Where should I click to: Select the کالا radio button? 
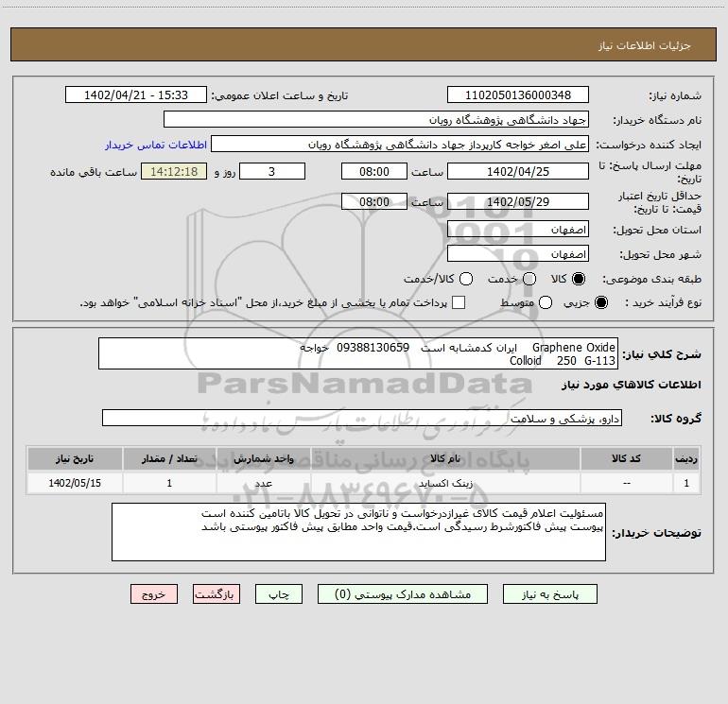[579, 279]
